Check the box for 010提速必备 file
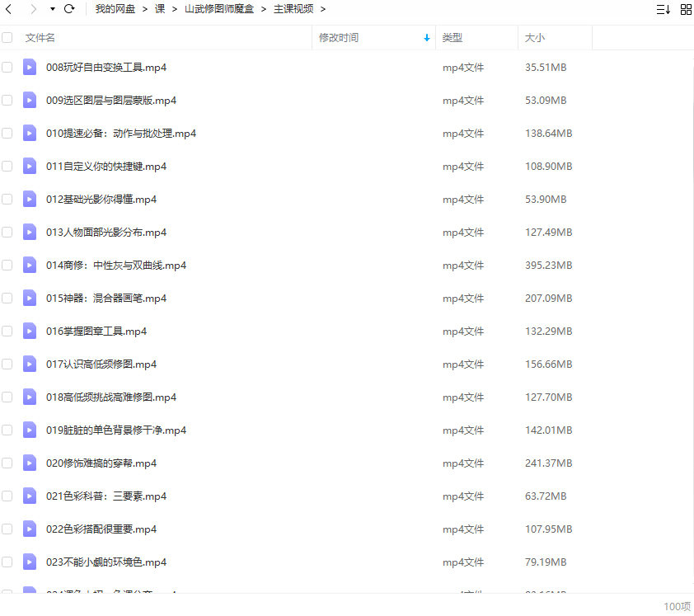 pyautogui.click(x=7, y=134)
